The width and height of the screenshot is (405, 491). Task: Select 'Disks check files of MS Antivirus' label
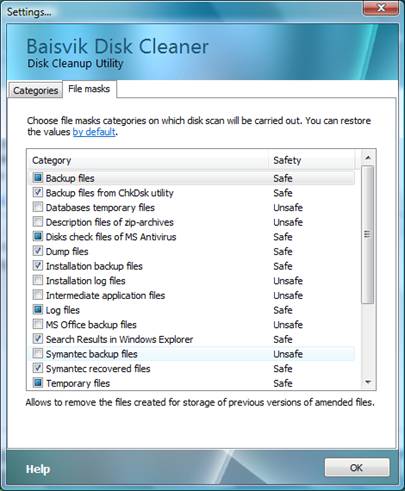(111, 237)
